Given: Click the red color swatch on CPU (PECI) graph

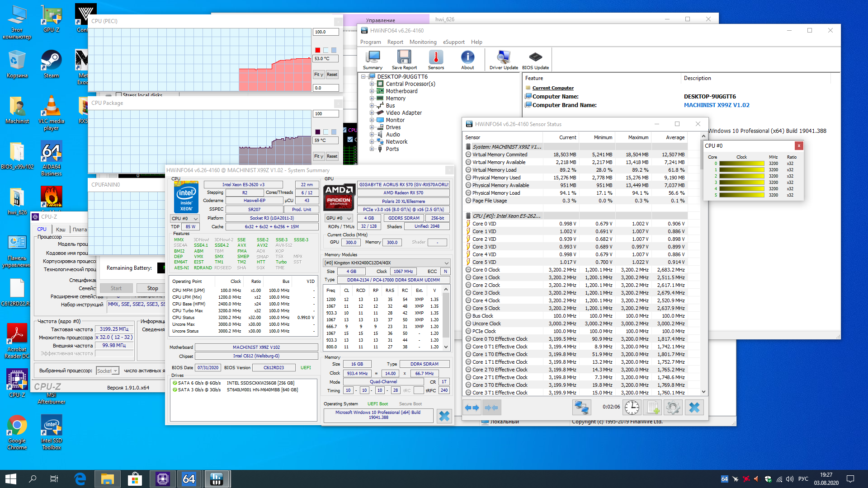Looking at the screenshot, I should click(317, 50).
